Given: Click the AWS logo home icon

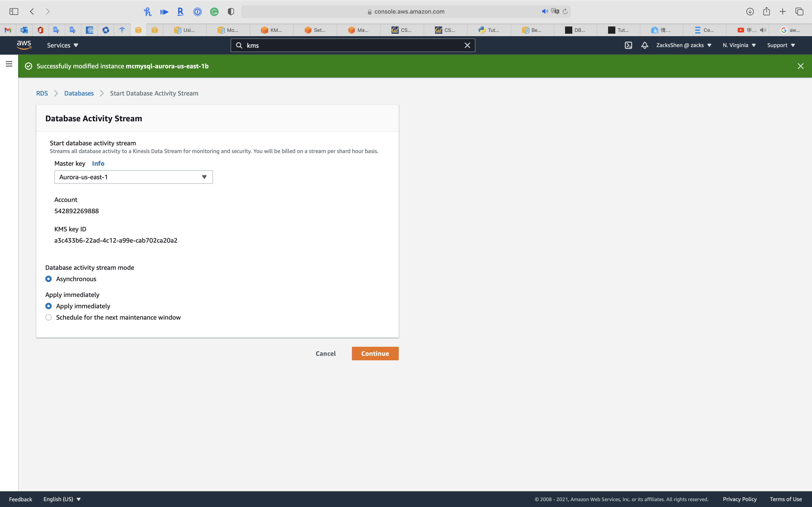Looking at the screenshot, I should point(24,45).
